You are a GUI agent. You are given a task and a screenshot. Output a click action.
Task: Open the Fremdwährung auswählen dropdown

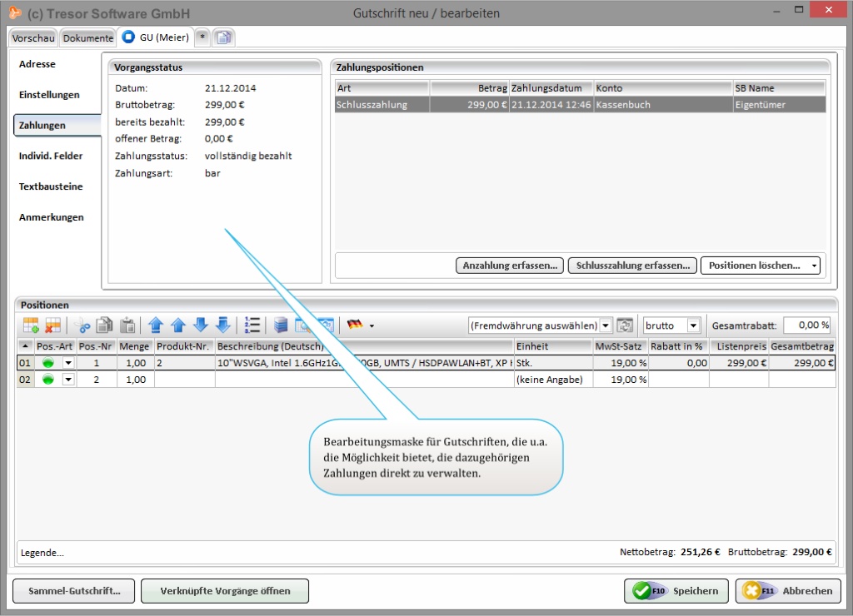tap(606, 325)
